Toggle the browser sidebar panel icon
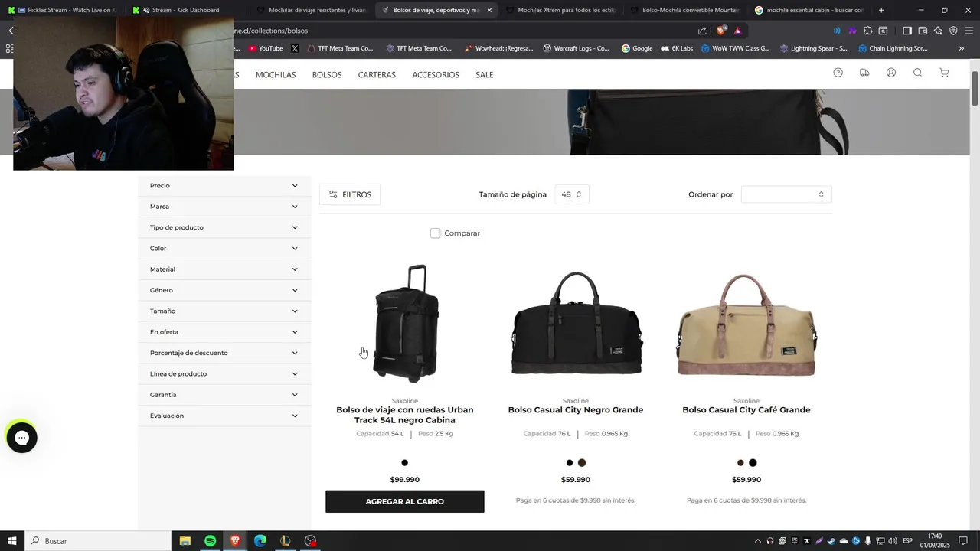Screen dimensions: 980x551 [x=906, y=31]
